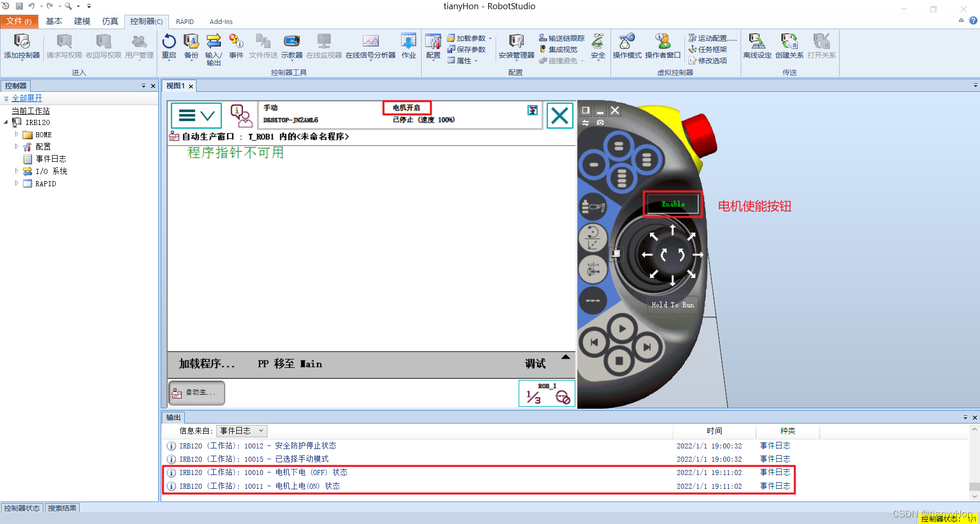980x524 pixels.
Task: Open 信息来自 事件日志 dropdown
Action: coord(241,431)
